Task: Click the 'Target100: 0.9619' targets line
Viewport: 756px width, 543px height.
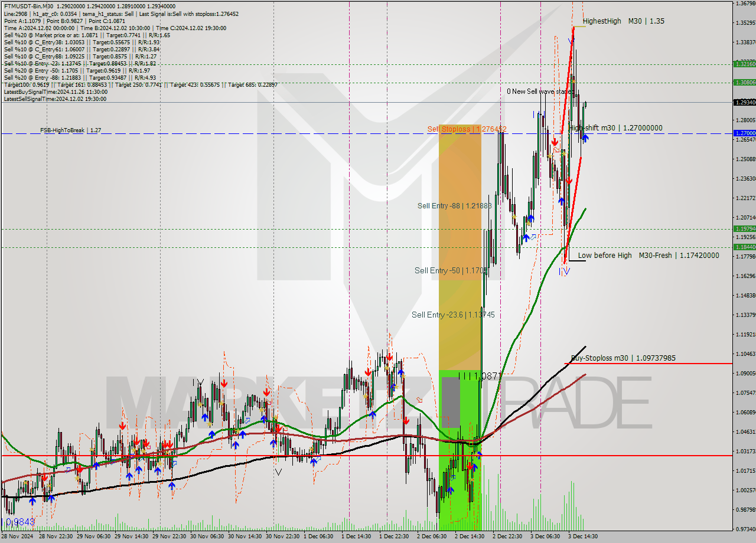Action: tap(141, 84)
